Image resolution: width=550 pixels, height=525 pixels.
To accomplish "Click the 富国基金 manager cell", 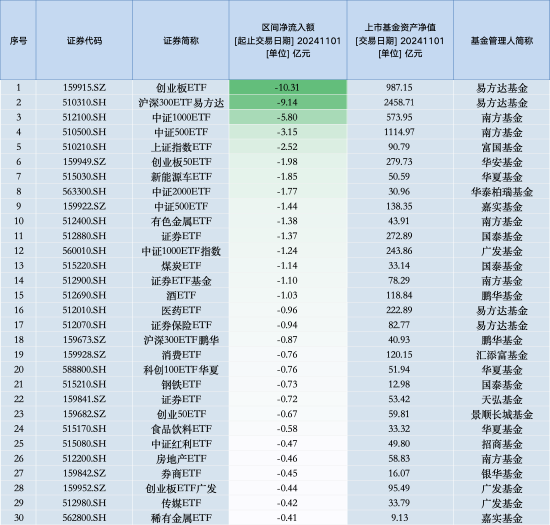I will [502, 147].
